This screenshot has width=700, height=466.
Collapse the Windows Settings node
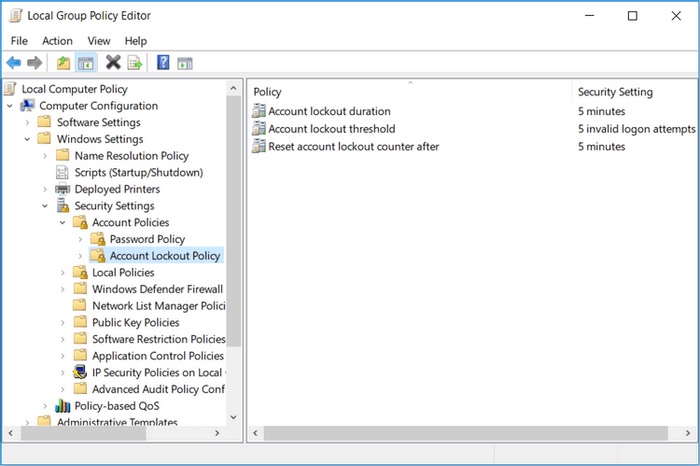coord(27,139)
